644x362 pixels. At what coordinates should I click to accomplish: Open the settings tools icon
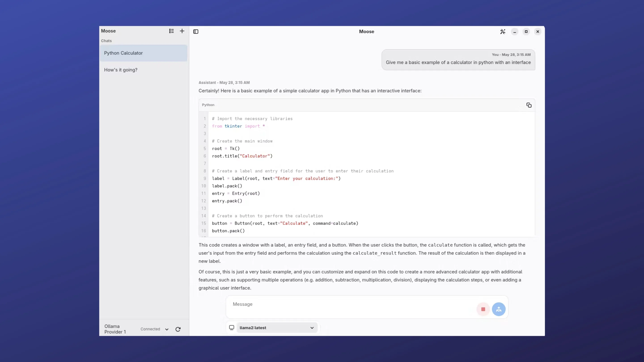click(x=503, y=32)
